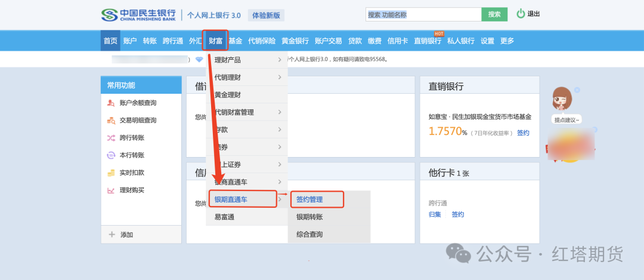The image size is (644, 280).
Task: Click the 常用功能 panel header
Action: coord(141,85)
